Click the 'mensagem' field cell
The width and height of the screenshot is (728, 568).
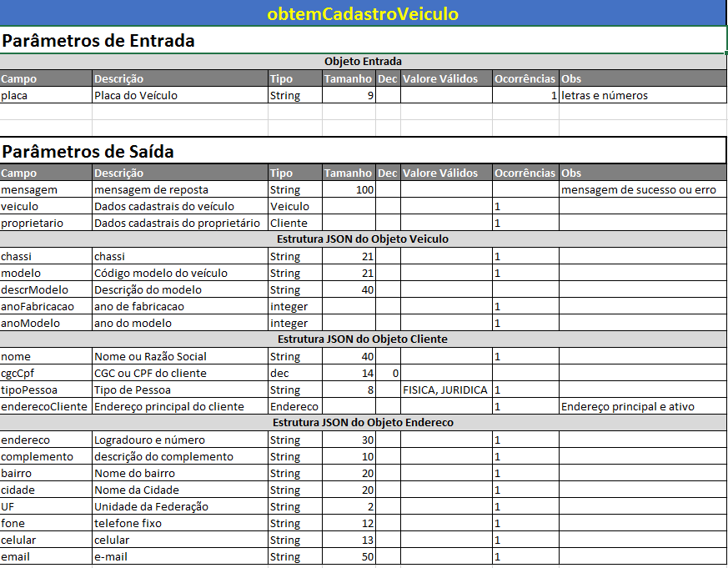pyautogui.click(x=46, y=190)
